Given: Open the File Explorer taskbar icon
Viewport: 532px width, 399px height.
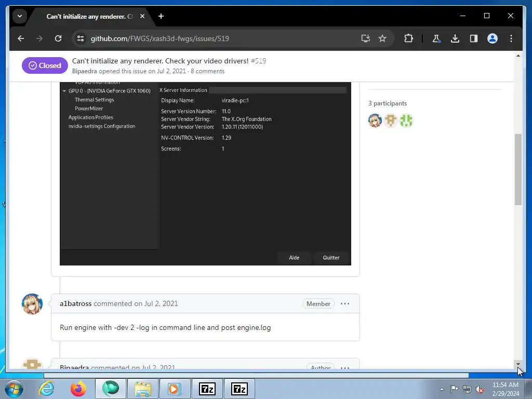Looking at the screenshot, I should [143, 389].
